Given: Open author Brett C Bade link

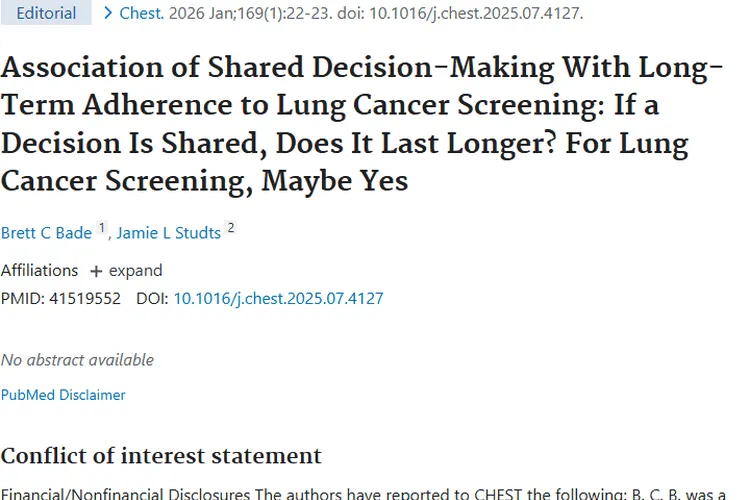Looking at the screenshot, I should (x=46, y=233).
